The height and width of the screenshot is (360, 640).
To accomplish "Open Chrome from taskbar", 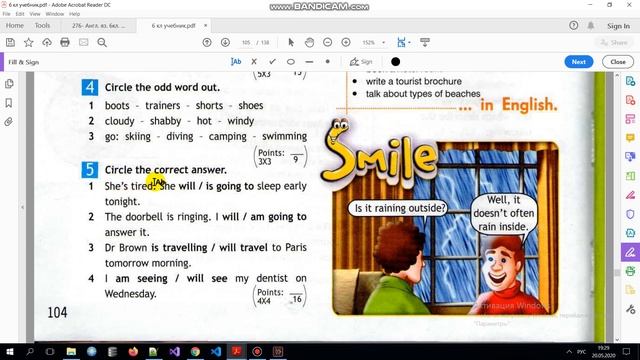I will pos(195,351).
